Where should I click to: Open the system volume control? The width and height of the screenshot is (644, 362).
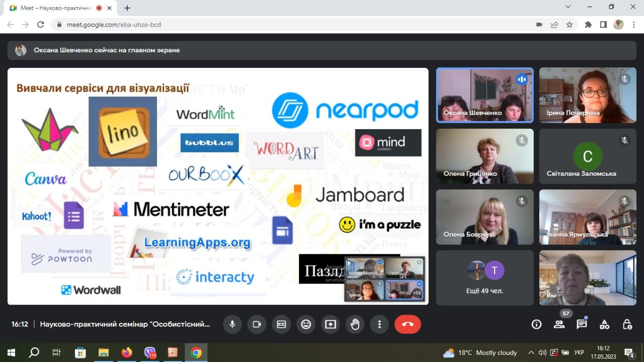[542, 352]
